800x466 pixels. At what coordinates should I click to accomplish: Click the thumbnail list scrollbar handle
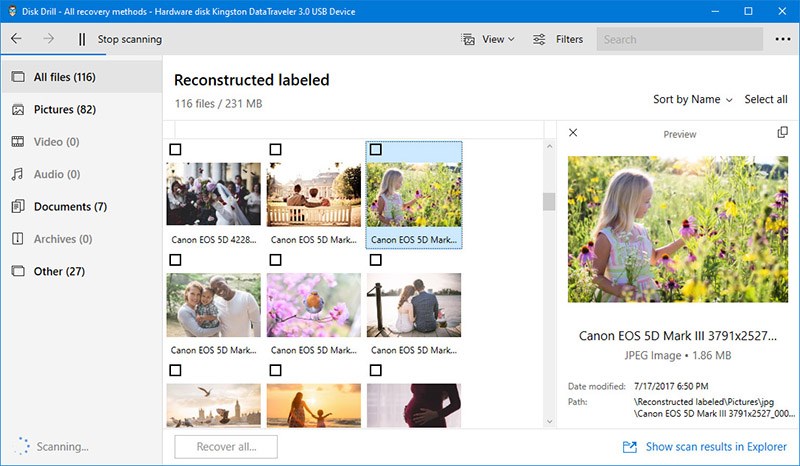point(549,202)
